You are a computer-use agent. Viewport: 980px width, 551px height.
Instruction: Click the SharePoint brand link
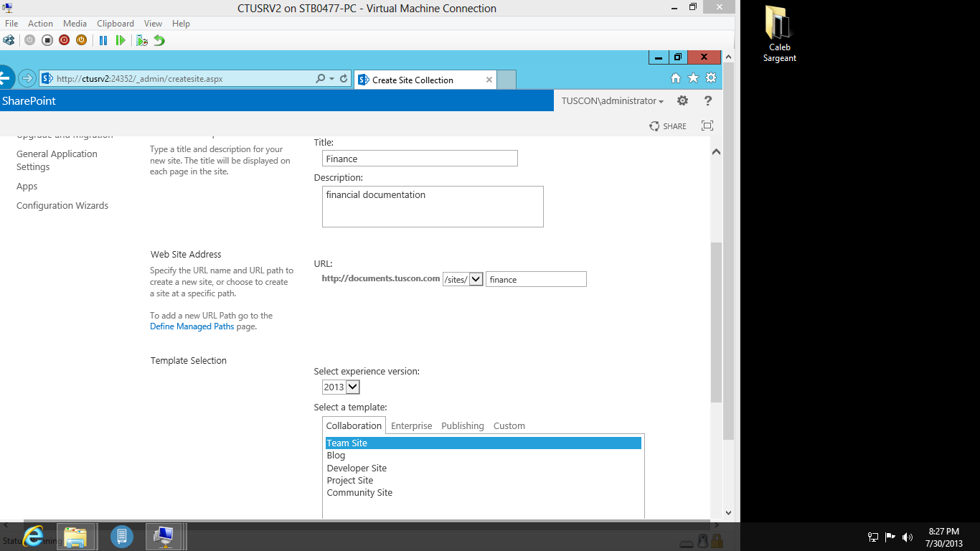coord(29,101)
